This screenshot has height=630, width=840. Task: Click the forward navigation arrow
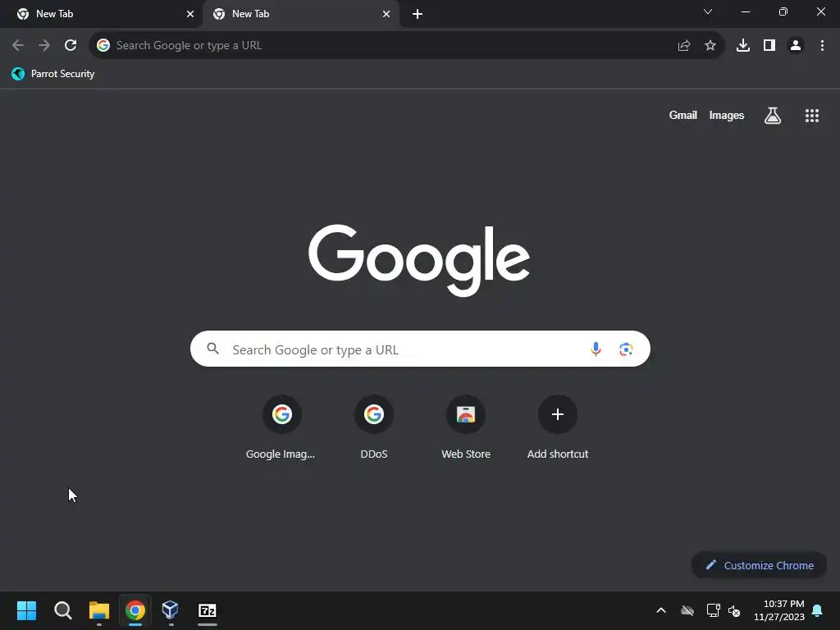click(x=44, y=46)
